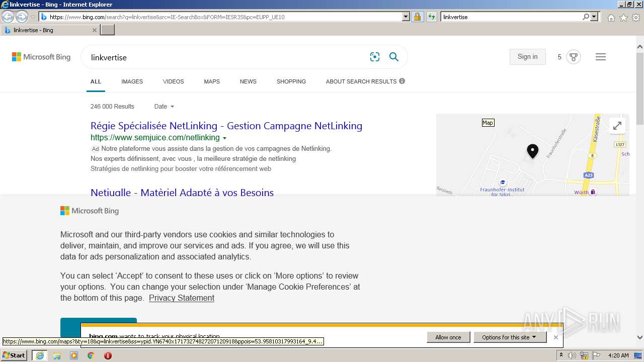Image resolution: width=644 pixels, height=362 pixels.
Task: Switch to the VIDEOS tab
Action: (173, 81)
